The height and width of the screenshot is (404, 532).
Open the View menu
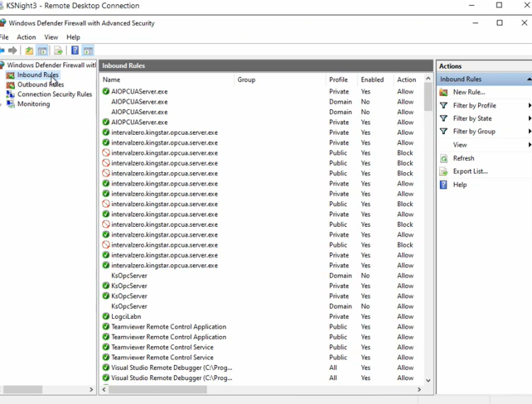coord(51,38)
